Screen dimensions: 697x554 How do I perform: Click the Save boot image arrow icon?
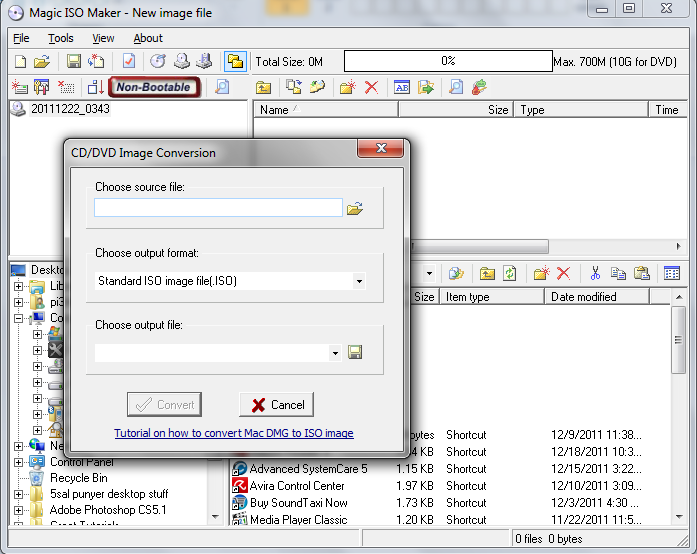[x=96, y=87]
